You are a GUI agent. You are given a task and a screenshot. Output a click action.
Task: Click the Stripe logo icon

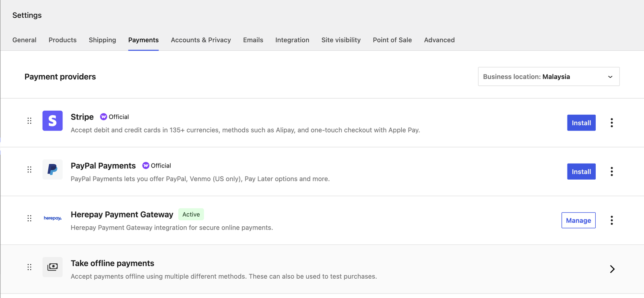(52, 121)
